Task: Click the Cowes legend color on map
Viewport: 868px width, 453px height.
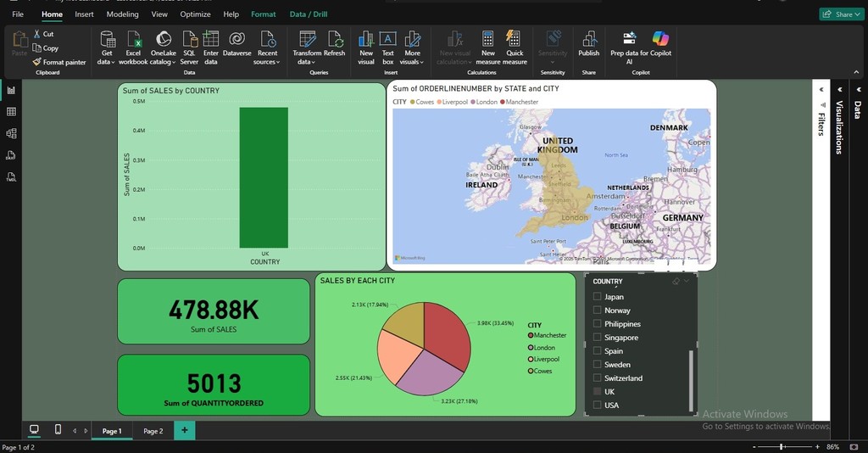Action: [413, 102]
